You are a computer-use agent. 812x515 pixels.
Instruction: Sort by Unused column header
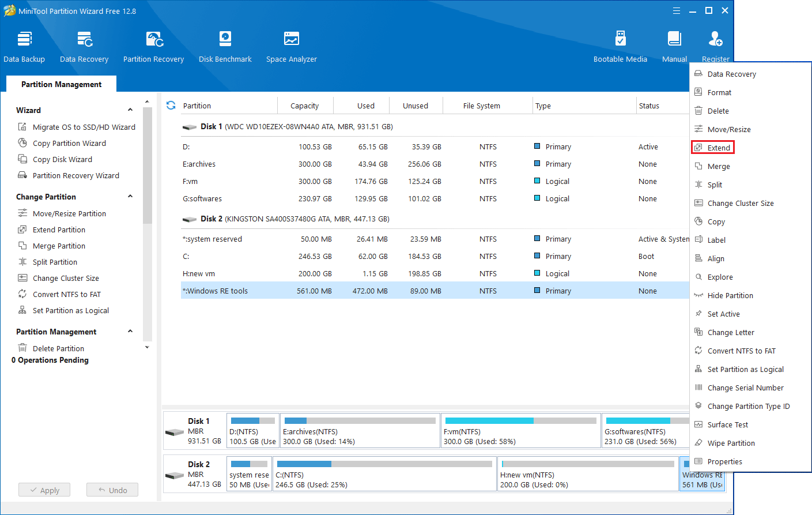coord(416,106)
